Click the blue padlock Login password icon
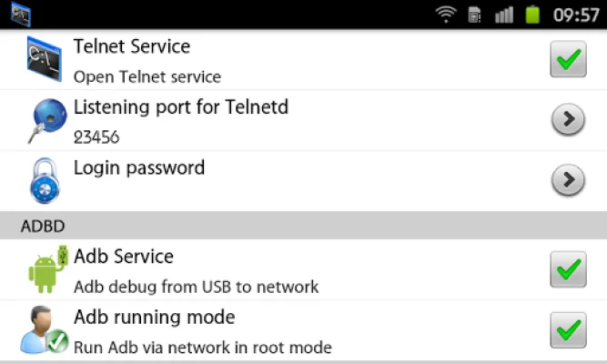Viewport: 607px width, 364px height. (43, 180)
